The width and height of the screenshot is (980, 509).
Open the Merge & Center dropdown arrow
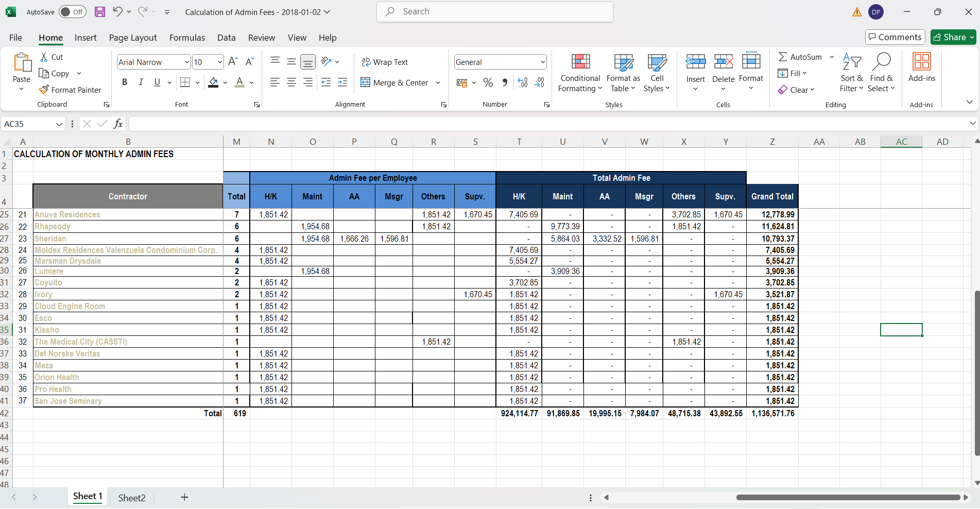[x=438, y=82]
